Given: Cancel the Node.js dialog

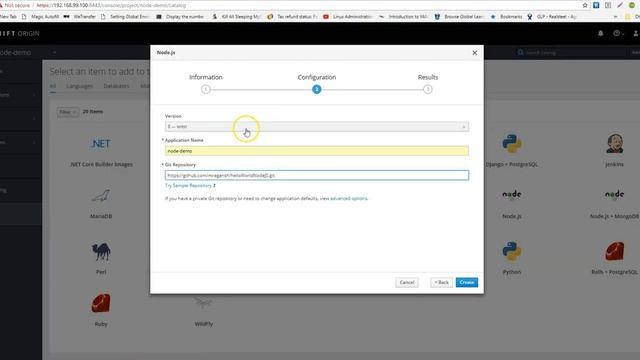Looking at the screenshot, I should [407, 282].
